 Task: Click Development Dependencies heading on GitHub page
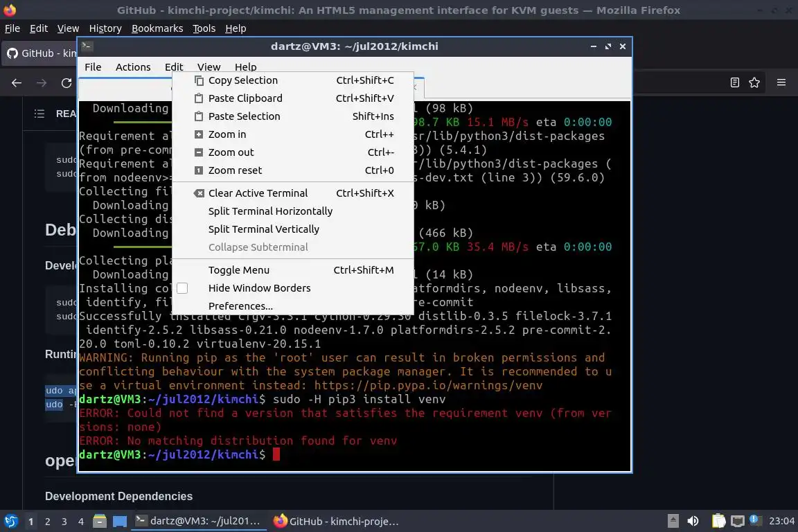[118, 497]
